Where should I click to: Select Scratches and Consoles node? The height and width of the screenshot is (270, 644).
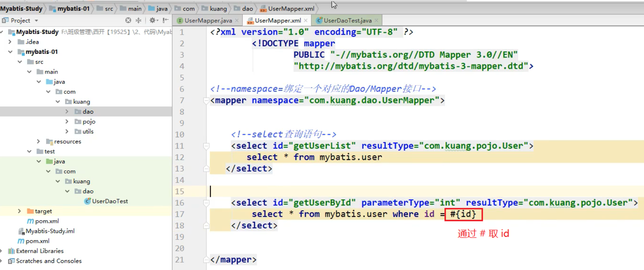coord(45,261)
